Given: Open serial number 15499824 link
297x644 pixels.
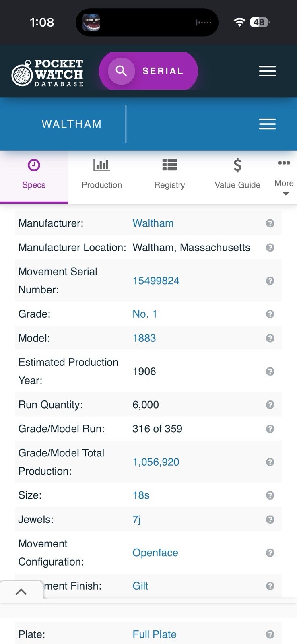Looking at the screenshot, I should pos(156,281).
